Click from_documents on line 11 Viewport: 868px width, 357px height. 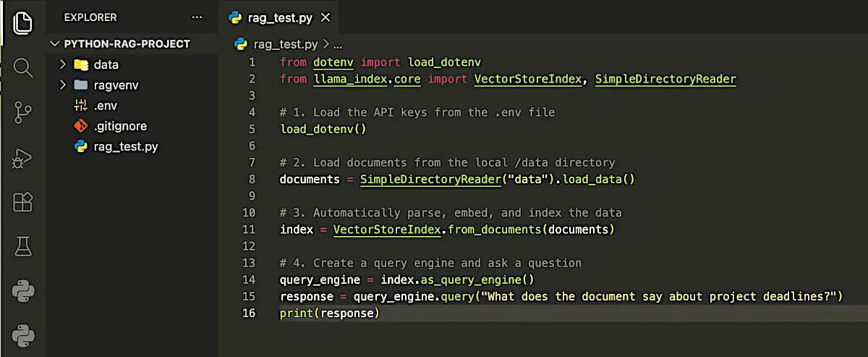(x=494, y=230)
